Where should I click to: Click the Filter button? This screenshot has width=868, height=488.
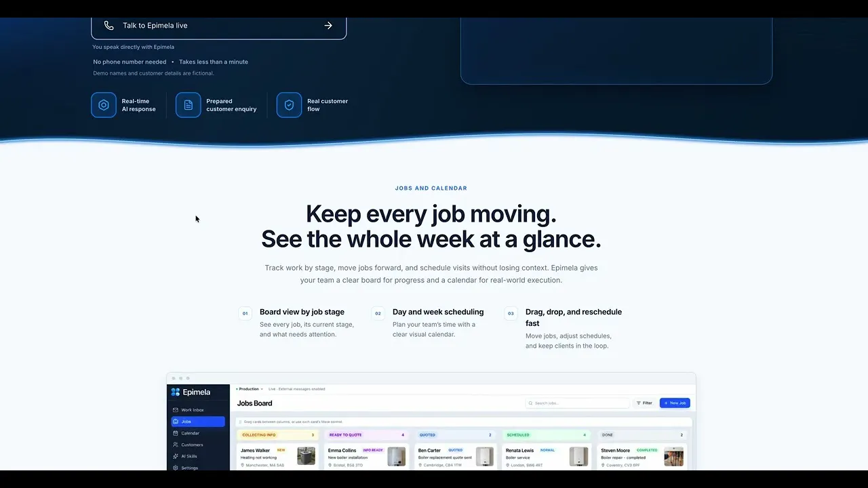(644, 403)
